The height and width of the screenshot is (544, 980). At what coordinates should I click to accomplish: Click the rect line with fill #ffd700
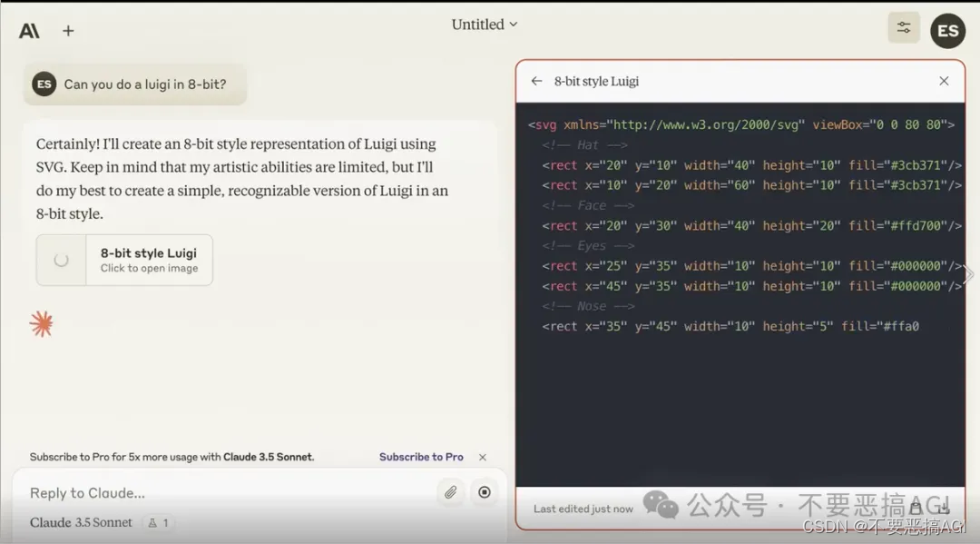click(x=752, y=226)
